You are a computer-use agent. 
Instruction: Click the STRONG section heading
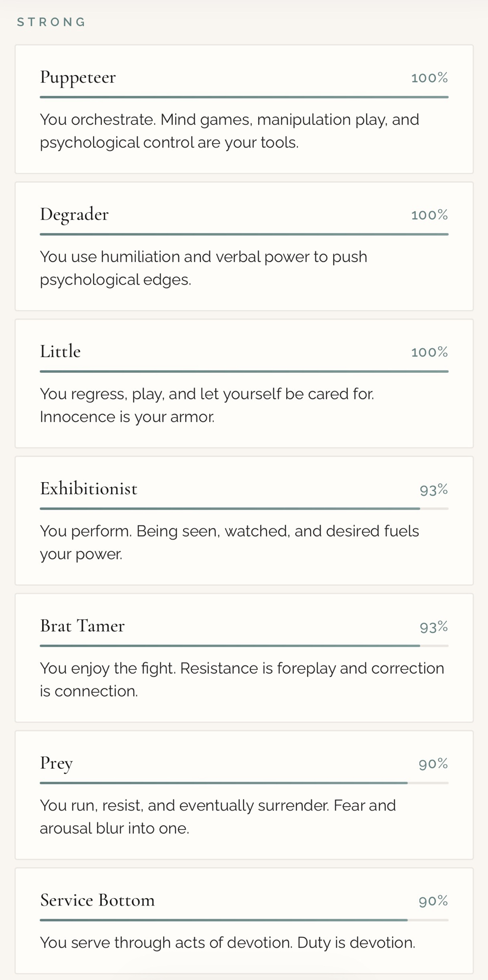[x=51, y=22]
